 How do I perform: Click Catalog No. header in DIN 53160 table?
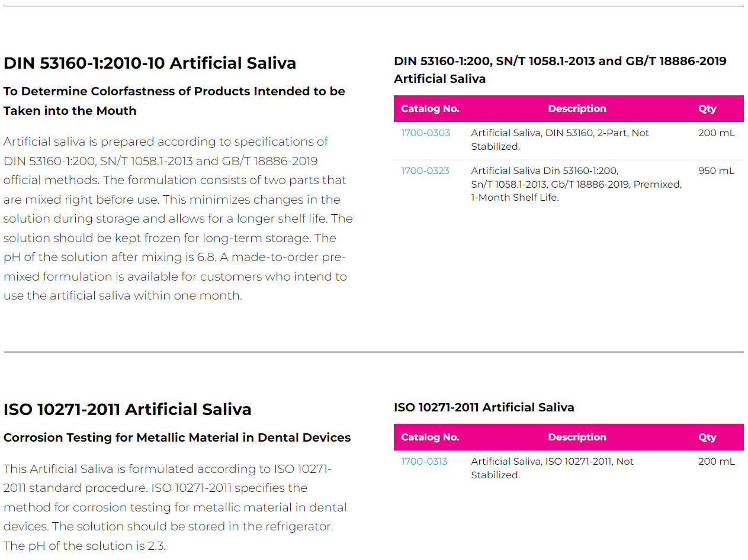pos(430,109)
